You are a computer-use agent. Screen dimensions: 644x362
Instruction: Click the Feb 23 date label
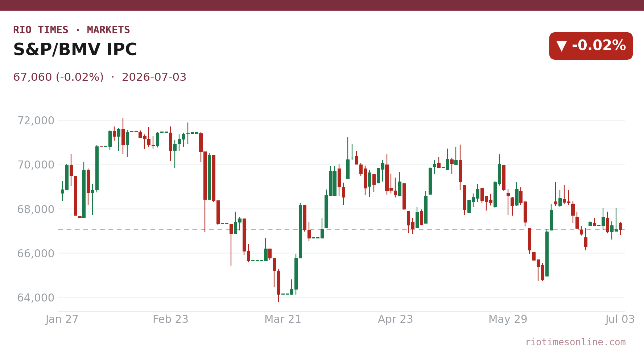tap(170, 320)
